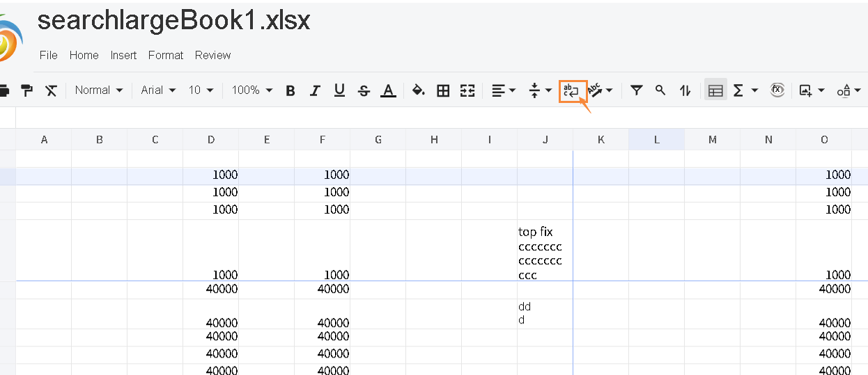Image resolution: width=868 pixels, height=375 pixels.
Task: Open the search magnifier tool
Action: [660, 90]
